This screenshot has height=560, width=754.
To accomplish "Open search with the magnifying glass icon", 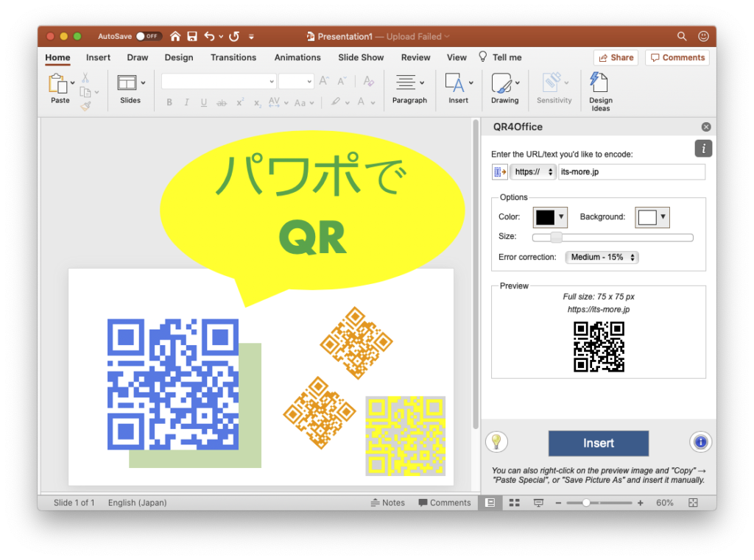I will click(x=682, y=36).
